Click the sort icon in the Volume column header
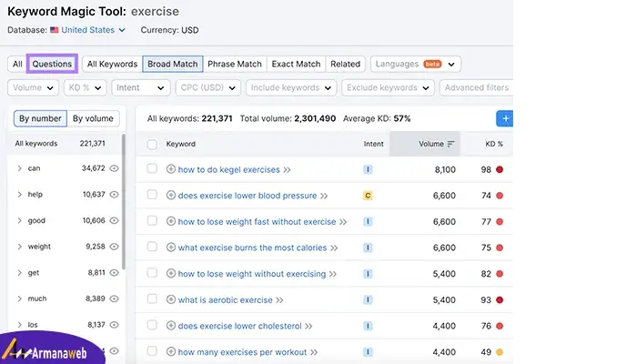This screenshot has height=364, width=637. pos(450,144)
